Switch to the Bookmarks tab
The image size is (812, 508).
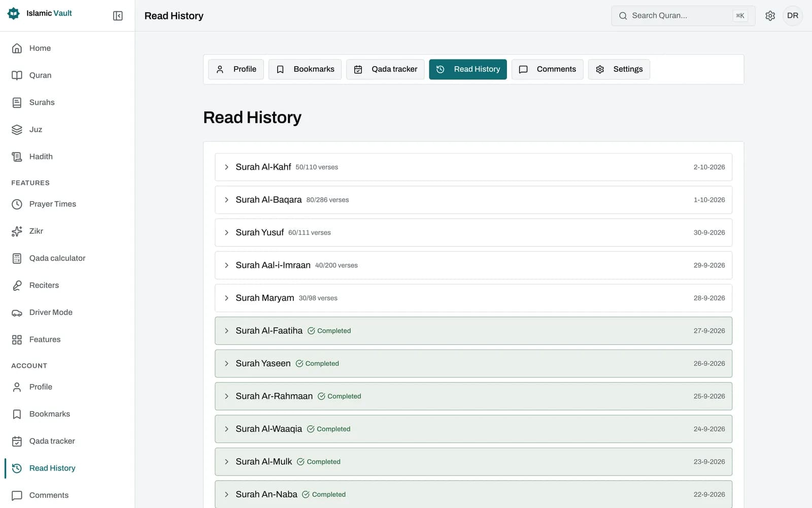pos(305,69)
